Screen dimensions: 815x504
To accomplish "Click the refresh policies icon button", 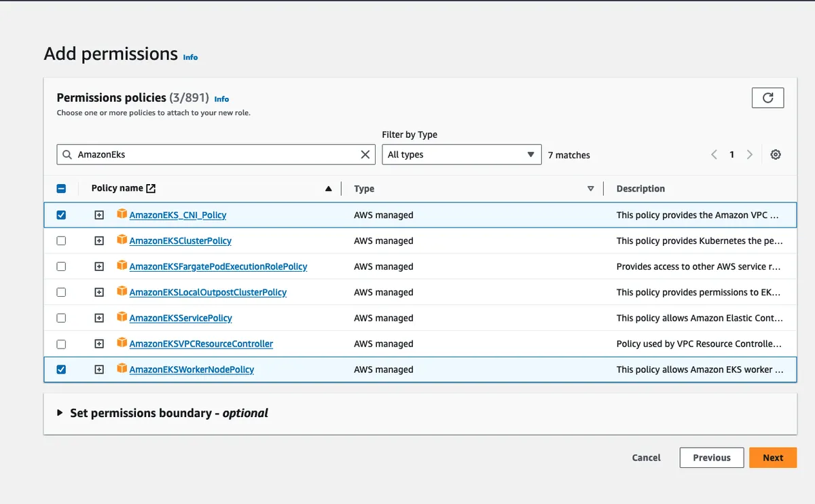I will click(x=767, y=98).
